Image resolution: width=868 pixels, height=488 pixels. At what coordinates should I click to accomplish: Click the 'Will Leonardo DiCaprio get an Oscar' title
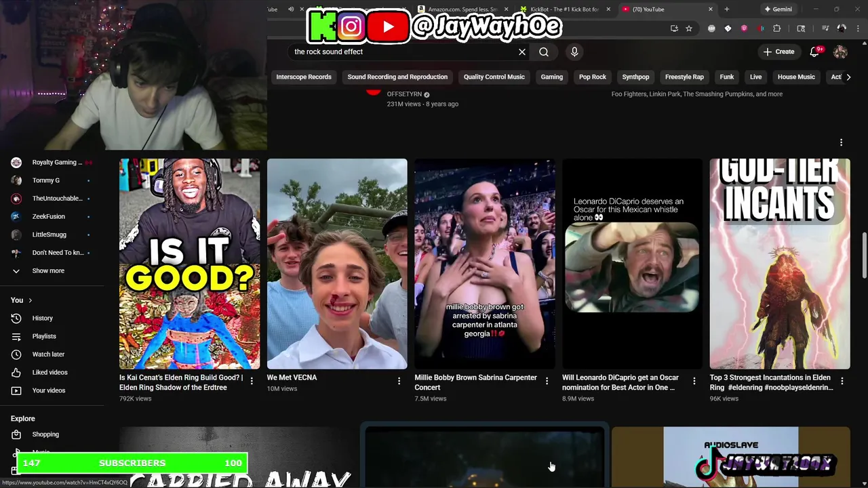[x=620, y=382]
